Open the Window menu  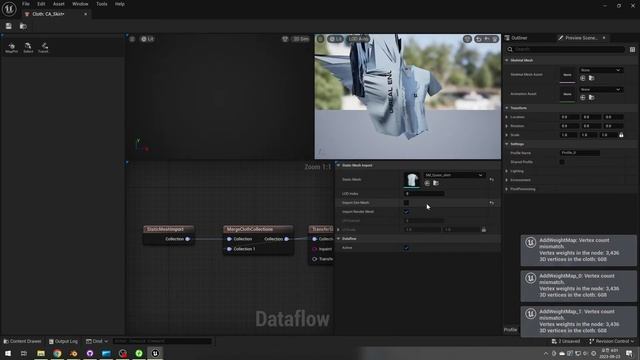pos(80,4)
